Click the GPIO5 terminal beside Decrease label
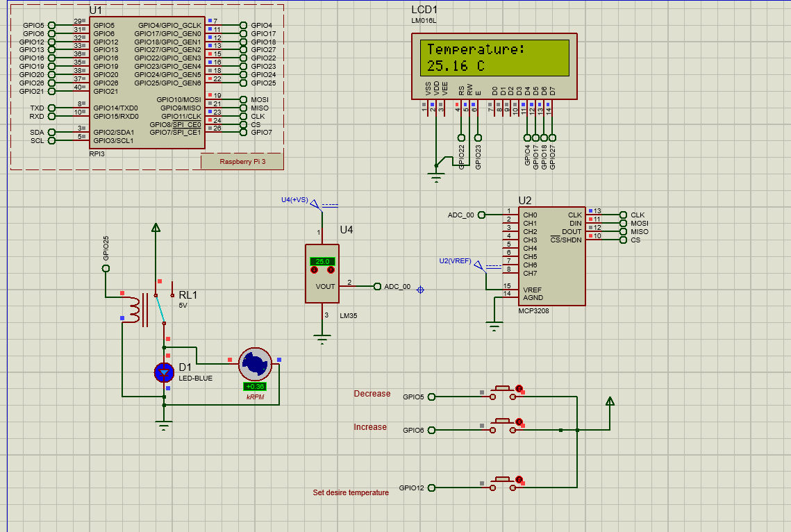The width and height of the screenshot is (791, 532). click(x=431, y=397)
